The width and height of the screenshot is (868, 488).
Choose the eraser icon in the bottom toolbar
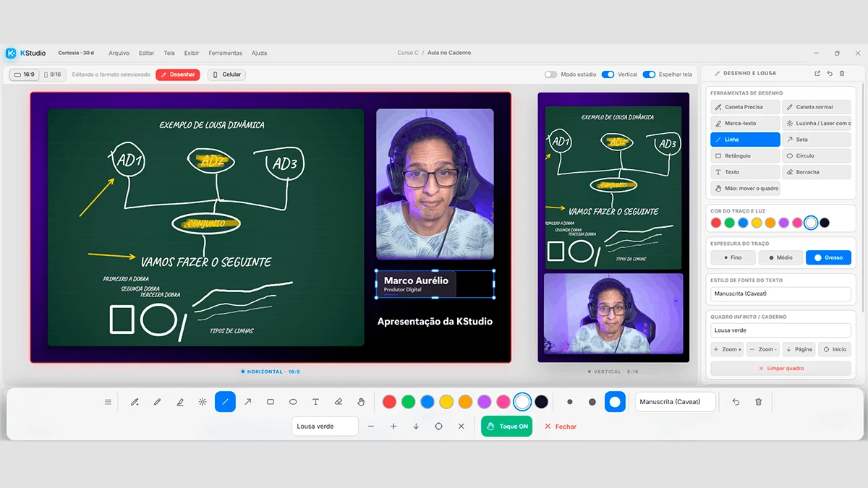point(338,402)
